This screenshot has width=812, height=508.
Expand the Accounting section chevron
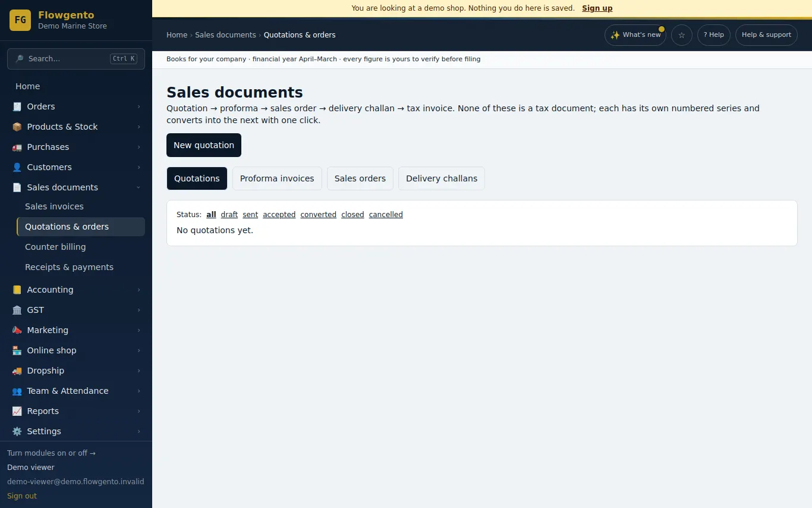139,290
